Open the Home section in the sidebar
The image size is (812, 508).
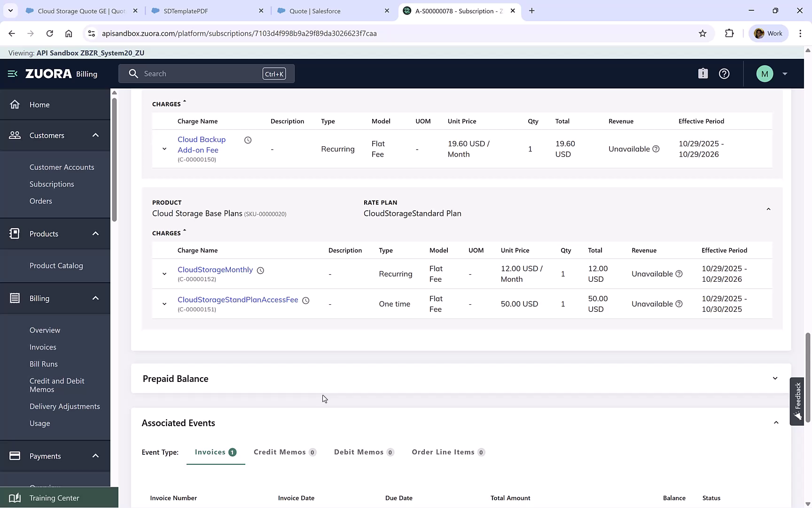point(39,104)
